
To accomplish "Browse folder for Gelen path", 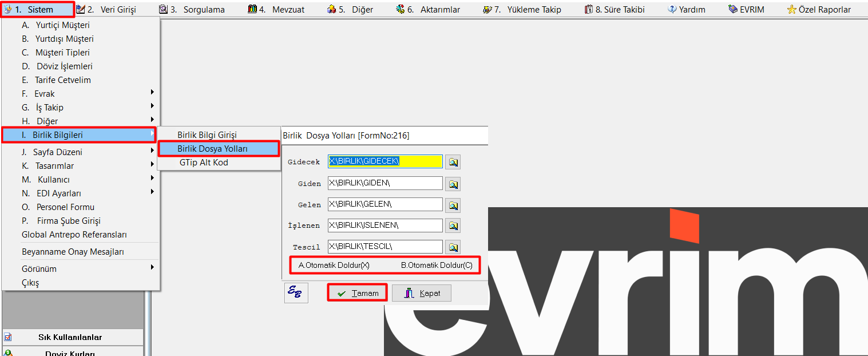I will pos(453,205).
